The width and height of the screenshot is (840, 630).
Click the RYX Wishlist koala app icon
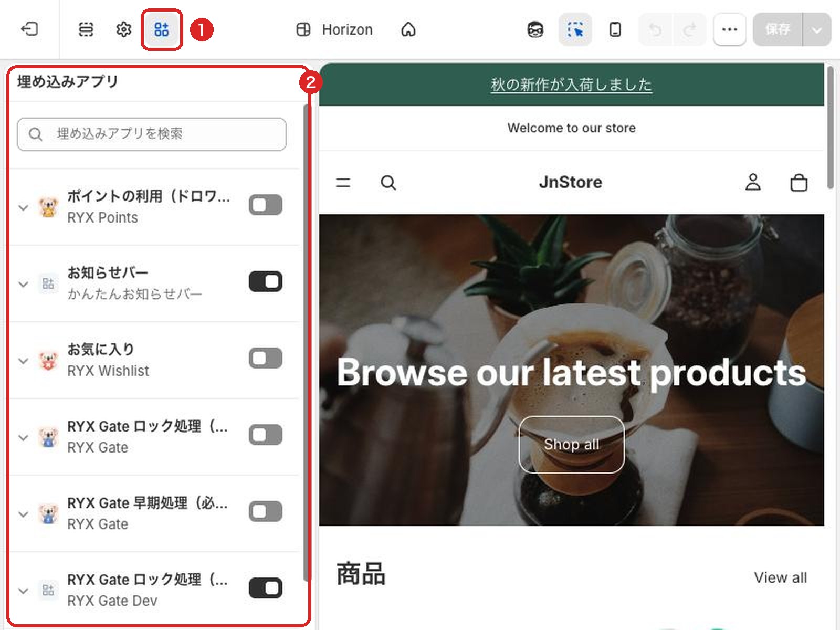point(48,360)
